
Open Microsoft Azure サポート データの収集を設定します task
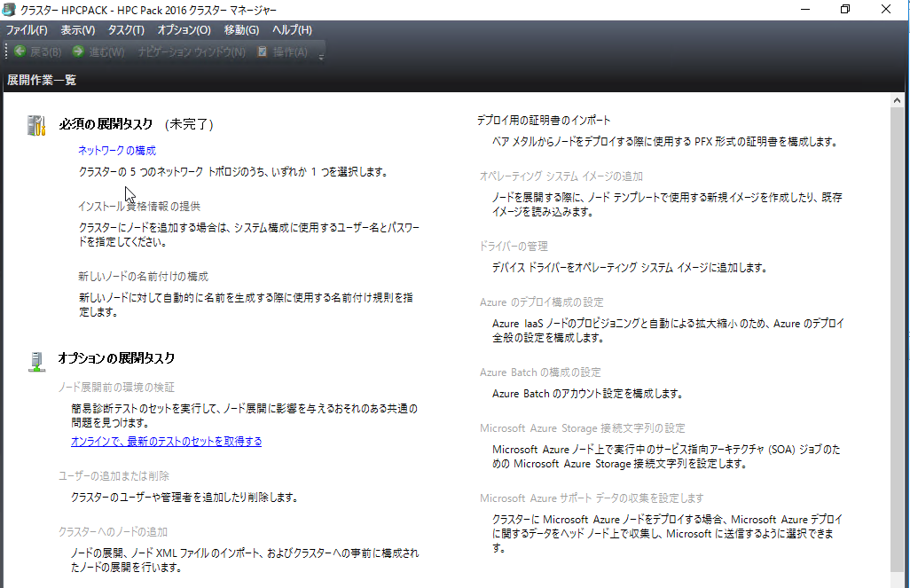(592, 498)
